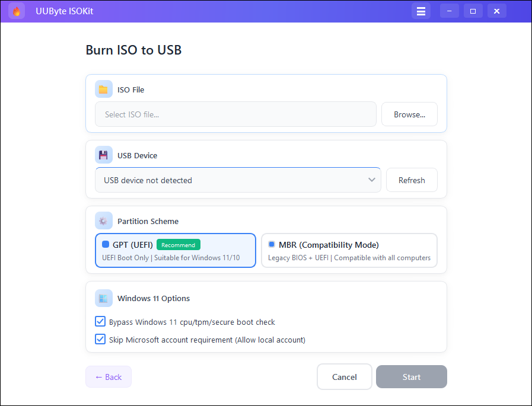Viewport: 532px width, 406px height.
Task: Click the UUByte ISOKit flame logo icon
Action: 16,11
